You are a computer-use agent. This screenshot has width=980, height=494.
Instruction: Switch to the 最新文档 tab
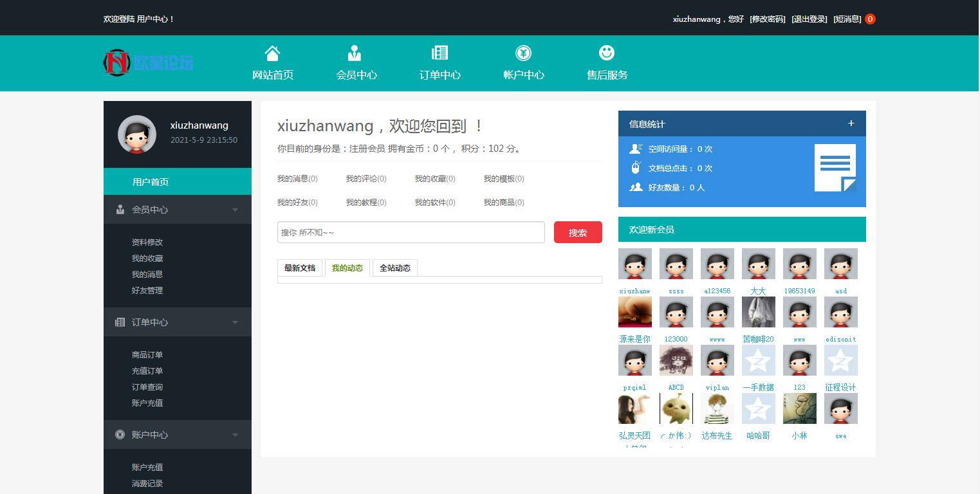(x=299, y=268)
